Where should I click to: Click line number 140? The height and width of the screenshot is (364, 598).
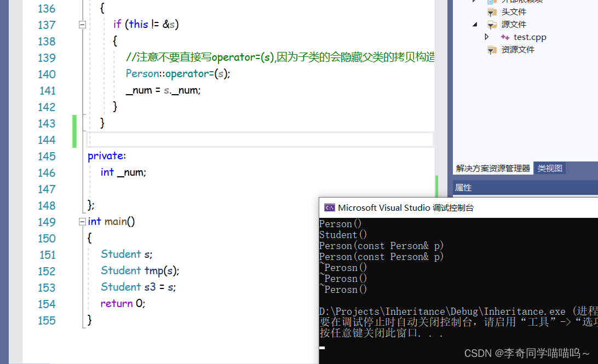pyautogui.click(x=47, y=74)
